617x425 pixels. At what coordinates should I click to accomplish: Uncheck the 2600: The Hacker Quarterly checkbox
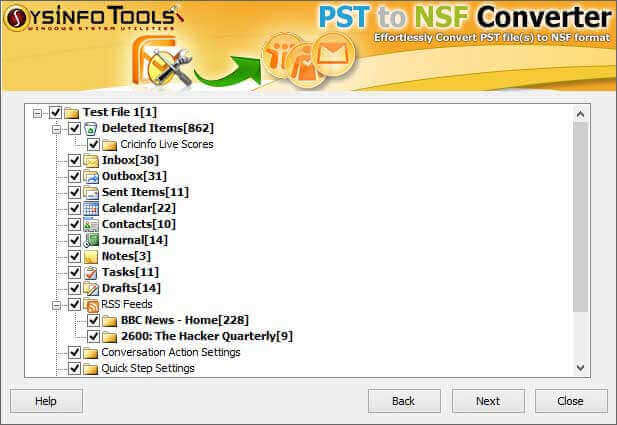click(x=93, y=336)
